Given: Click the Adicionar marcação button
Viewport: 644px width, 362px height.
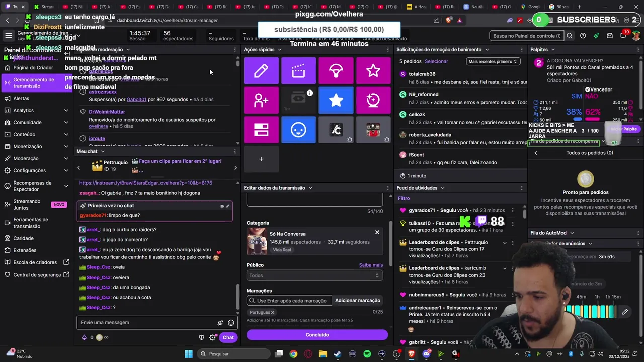Looking at the screenshot, I should [x=358, y=300].
